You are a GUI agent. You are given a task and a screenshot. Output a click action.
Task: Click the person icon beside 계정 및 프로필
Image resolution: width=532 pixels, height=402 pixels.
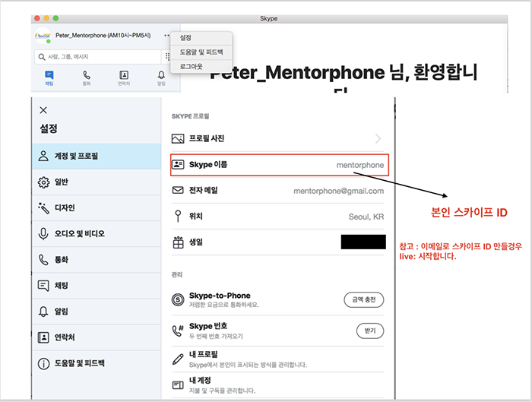click(x=43, y=156)
